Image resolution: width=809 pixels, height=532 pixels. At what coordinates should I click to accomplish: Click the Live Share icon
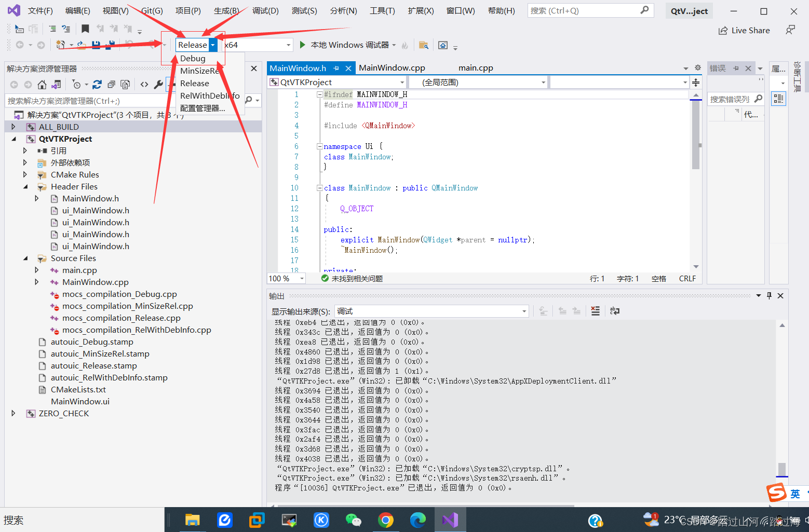pyautogui.click(x=744, y=30)
